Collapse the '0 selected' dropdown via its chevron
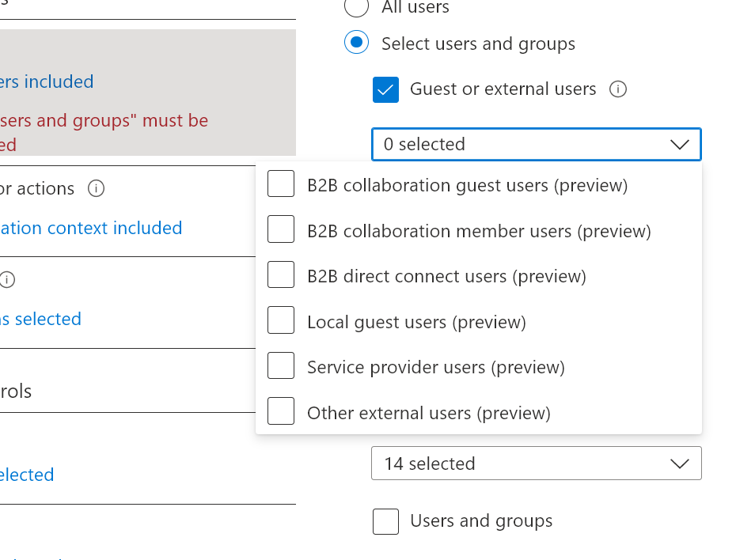The image size is (755, 560). pos(679,145)
